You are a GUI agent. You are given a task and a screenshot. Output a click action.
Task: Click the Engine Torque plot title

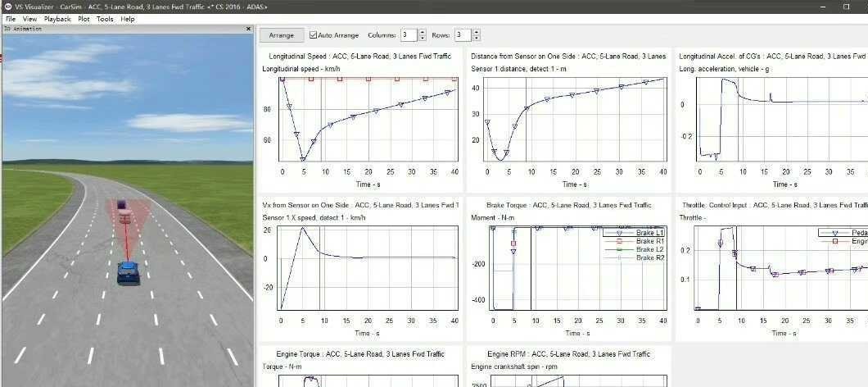click(x=359, y=353)
